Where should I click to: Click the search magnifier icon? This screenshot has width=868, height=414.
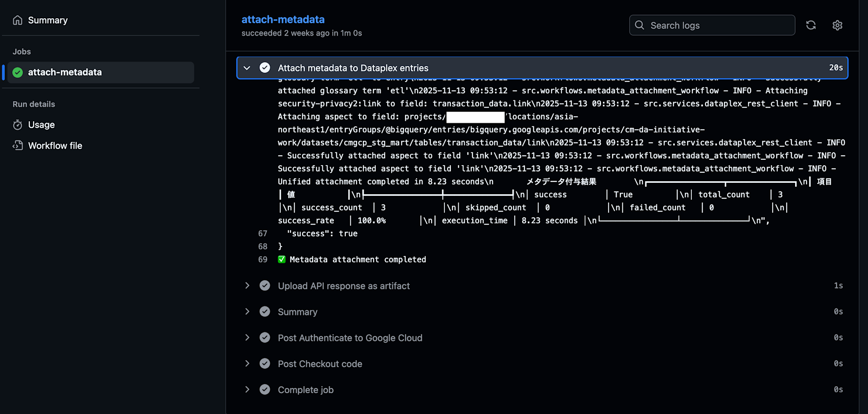pos(639,25)
